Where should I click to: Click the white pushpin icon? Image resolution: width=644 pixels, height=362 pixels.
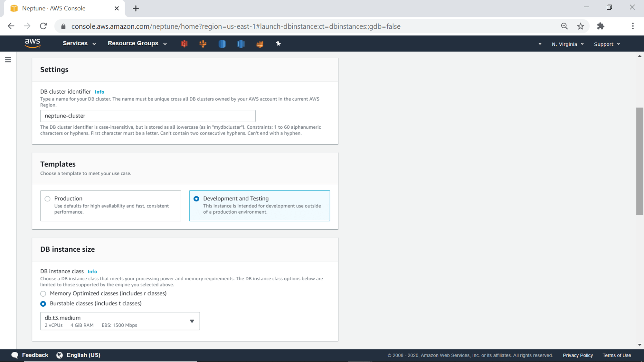[x=279, y=44]
